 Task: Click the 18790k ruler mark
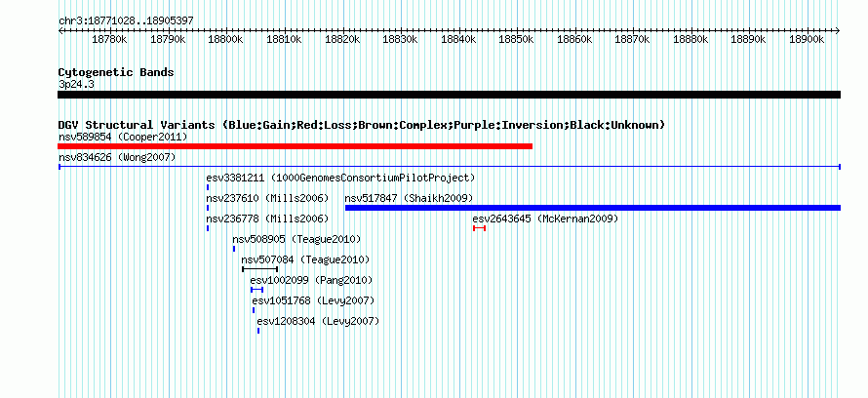click(x=167, y=40)
